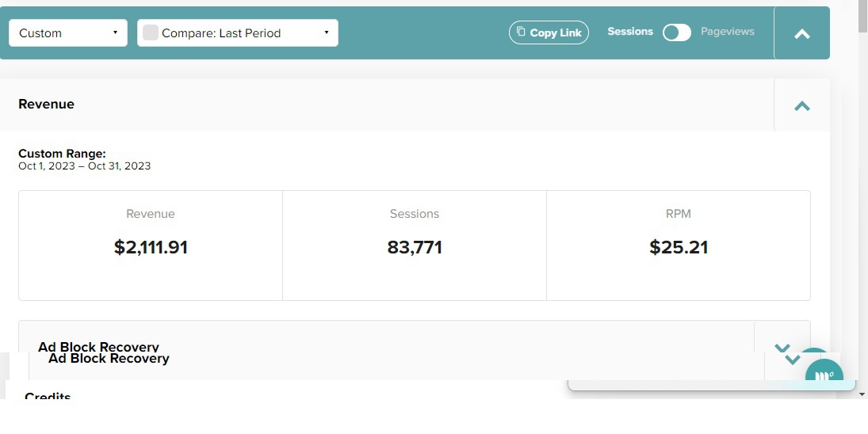Select the Pageviews label option

pos(728,32)
